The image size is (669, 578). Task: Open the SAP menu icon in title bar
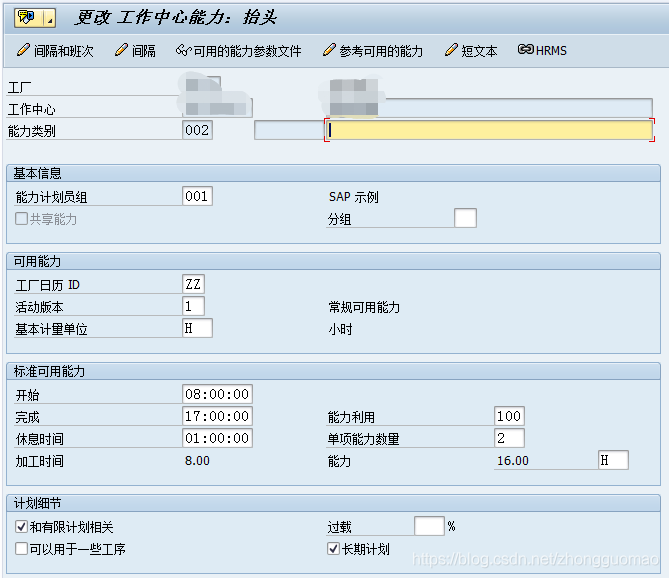[25, 17]
